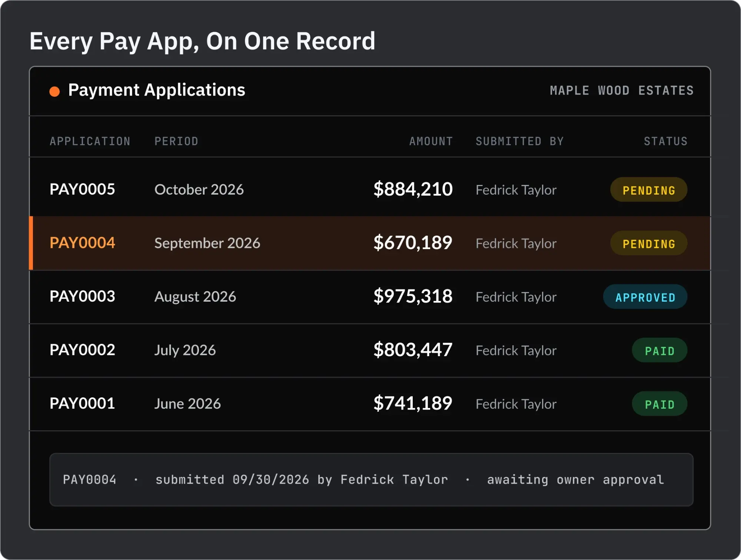Click the July 2026 period cell

(185, 350)
